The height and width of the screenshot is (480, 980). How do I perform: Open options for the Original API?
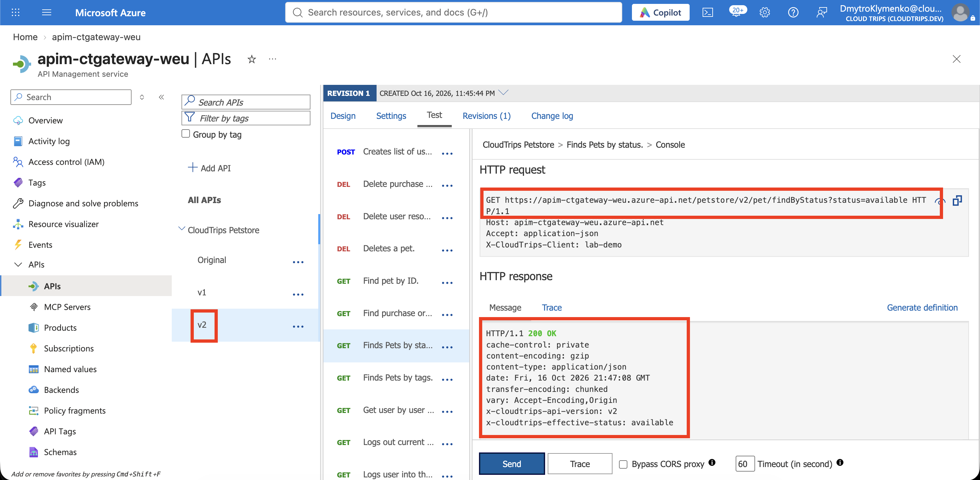pos(298,262)
